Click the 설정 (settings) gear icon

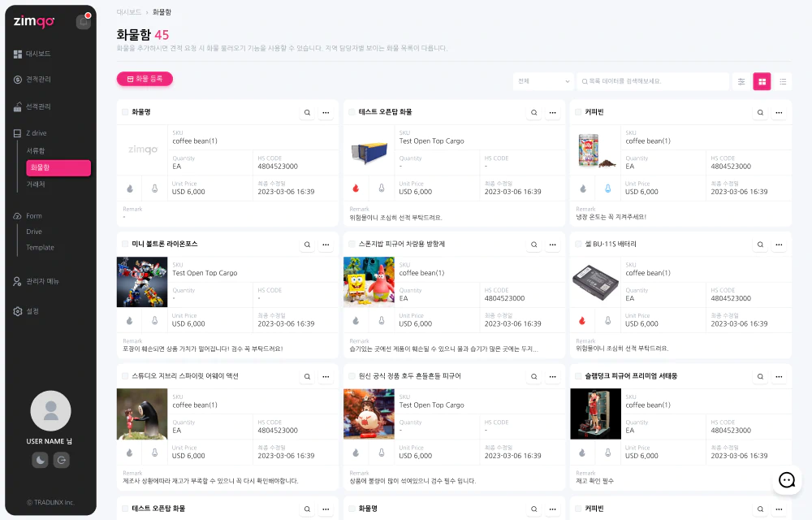coord(18,311)
